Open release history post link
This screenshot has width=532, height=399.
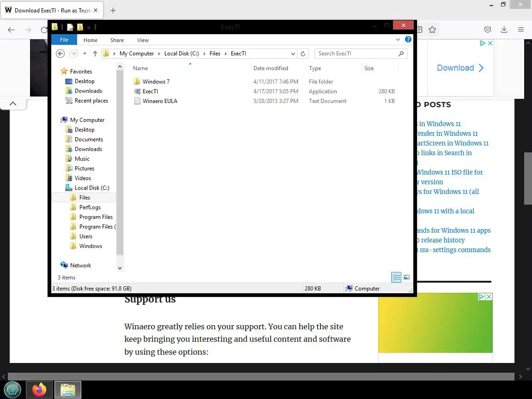(441, 240)
